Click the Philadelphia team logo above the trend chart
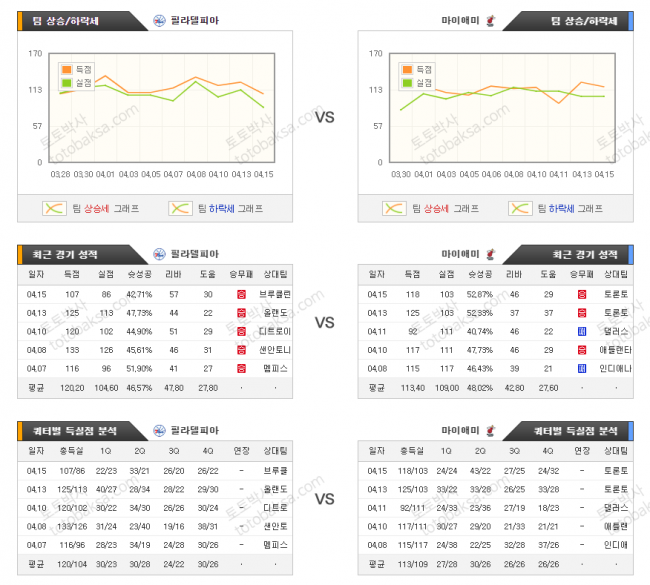This screenshot has width=650, height=585. (x=160, y=20)
